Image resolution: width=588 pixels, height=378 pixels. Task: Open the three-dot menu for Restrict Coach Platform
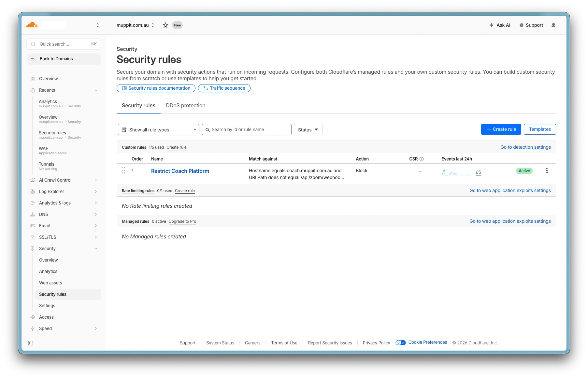point(547,171)
